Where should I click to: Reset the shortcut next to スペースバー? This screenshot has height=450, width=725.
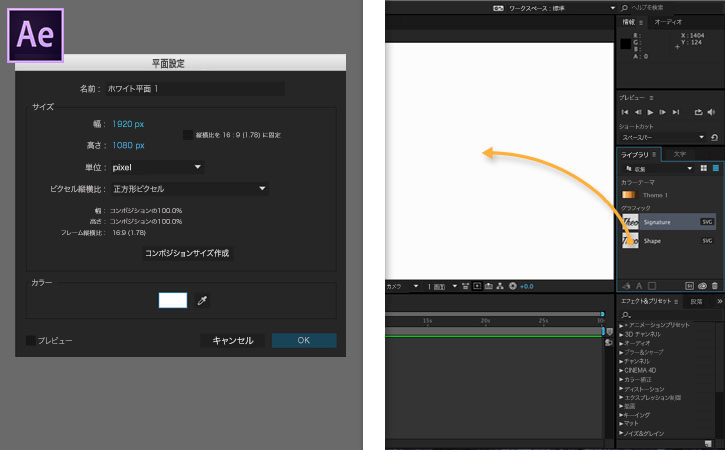(x=714, y=137)
